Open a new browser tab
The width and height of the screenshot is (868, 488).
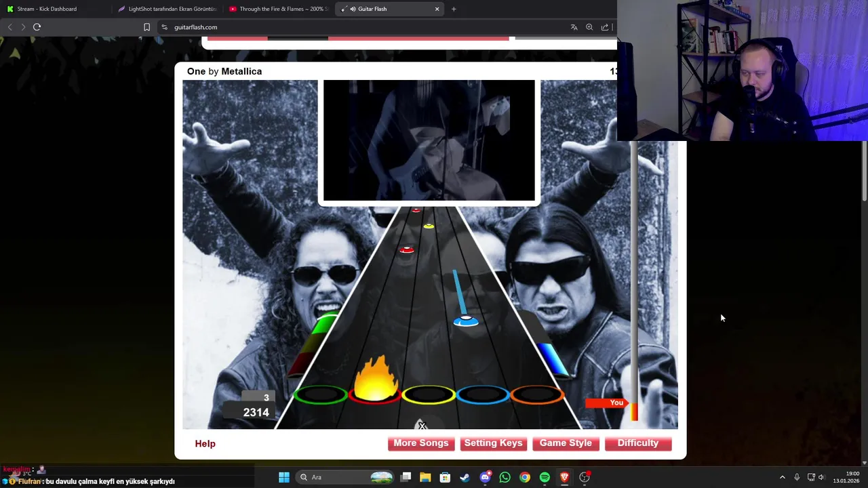tap(454, 9)
